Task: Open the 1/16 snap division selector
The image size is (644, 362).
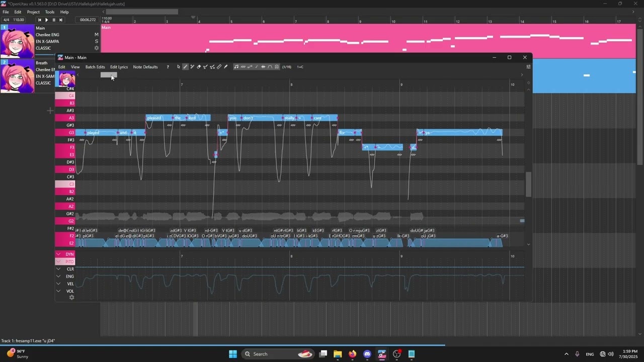Action: click(x=287, y=67)
